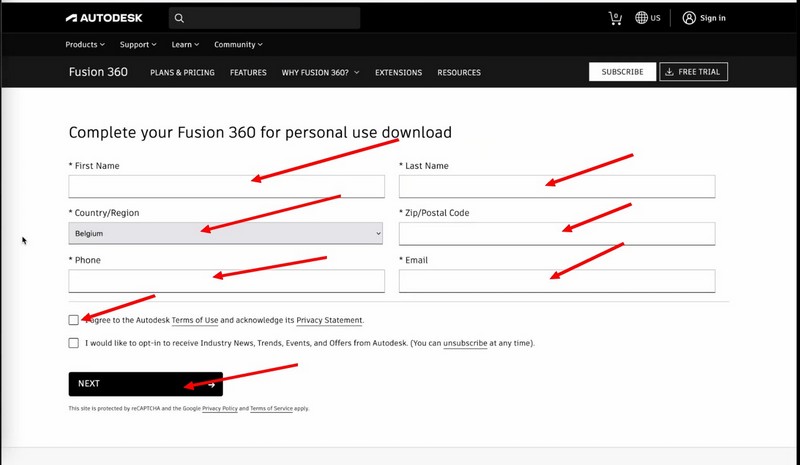Image resolution: width=800 pixels, height=465 pixels.
Task: Click the Sign in user icon
Action: tap(689, 18)
